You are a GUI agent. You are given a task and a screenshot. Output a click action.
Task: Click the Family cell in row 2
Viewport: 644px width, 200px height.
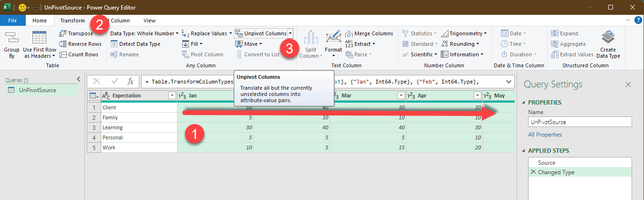[139, 117]
